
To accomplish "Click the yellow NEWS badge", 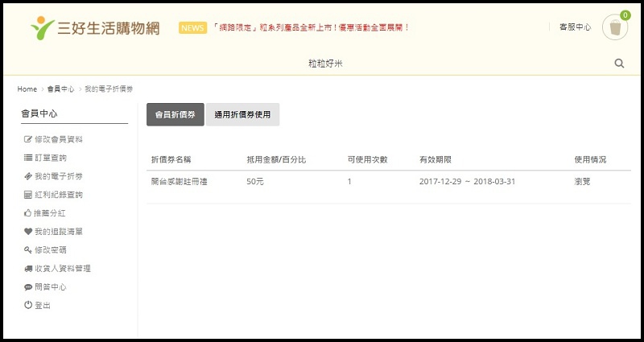I will click(192, 27).
